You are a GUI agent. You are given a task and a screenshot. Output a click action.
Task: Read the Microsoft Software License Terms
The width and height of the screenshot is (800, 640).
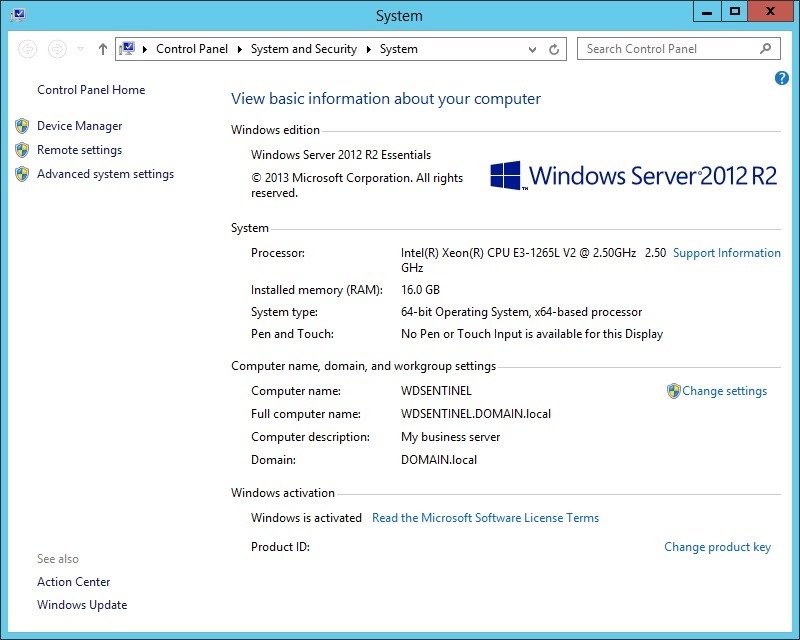[485, 518]
